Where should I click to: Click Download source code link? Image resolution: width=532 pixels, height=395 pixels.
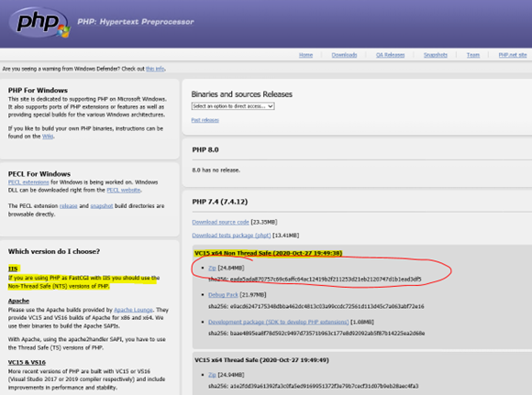click(x=220, y=222)
